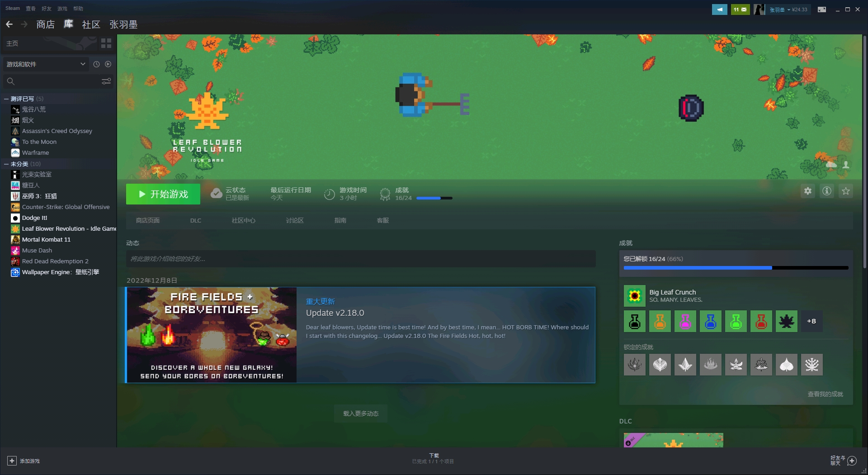
Task: Go to the 社区 tab
Action: 91,24
